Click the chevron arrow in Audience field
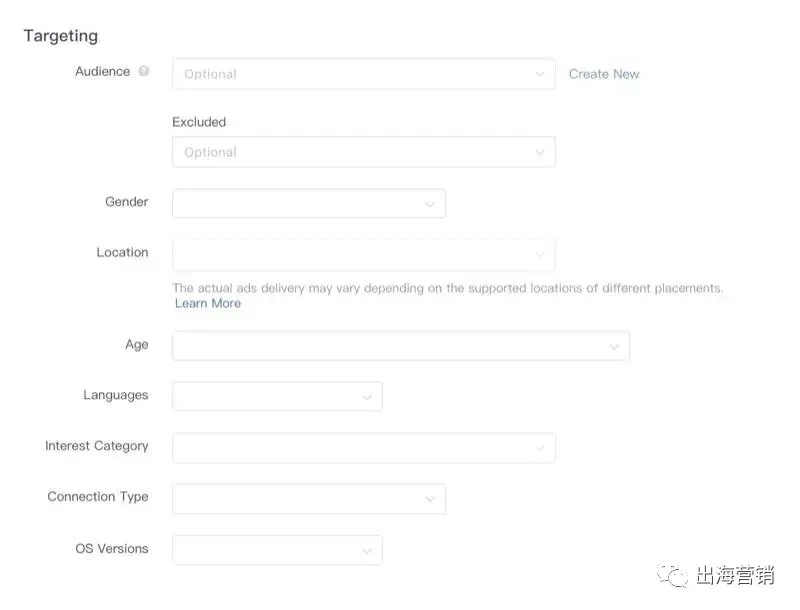Screen dimensions: 800x610 point(540,74)
